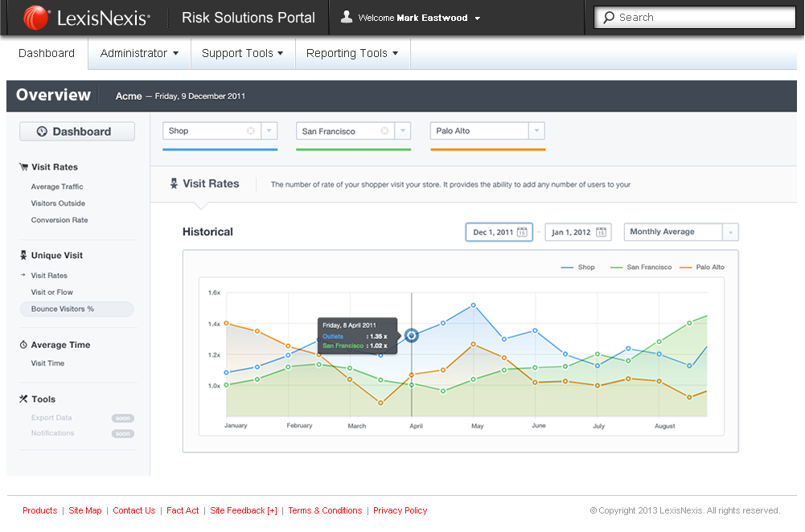Open the Palo Alto dropdown arrow
Image resolution: width=805 pixels, height=532 pixels.
point(536,131)
